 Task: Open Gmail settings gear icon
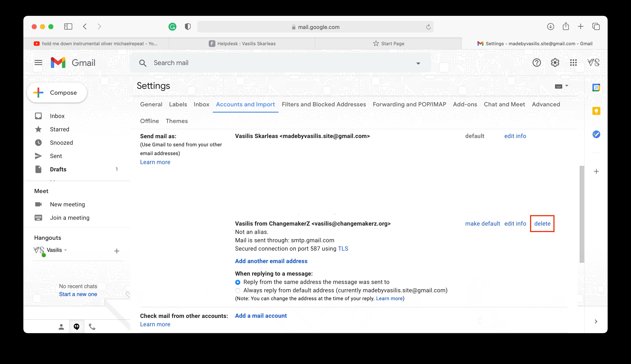coord(555,63)
